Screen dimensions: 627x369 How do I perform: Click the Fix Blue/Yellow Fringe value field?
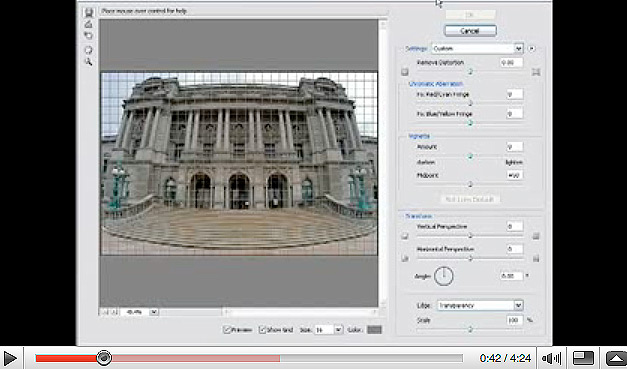click(x=514, y=114)
